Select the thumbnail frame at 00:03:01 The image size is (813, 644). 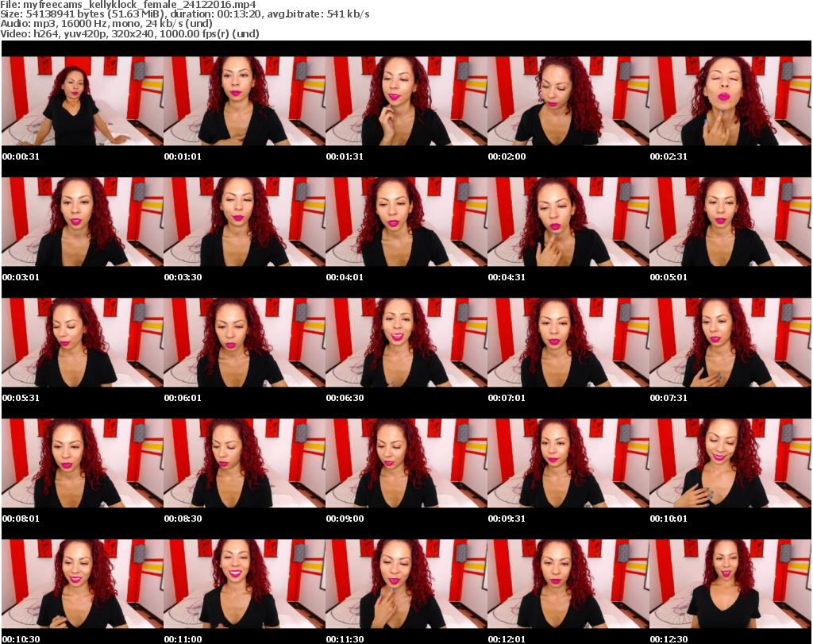click(x=83, y=222)
